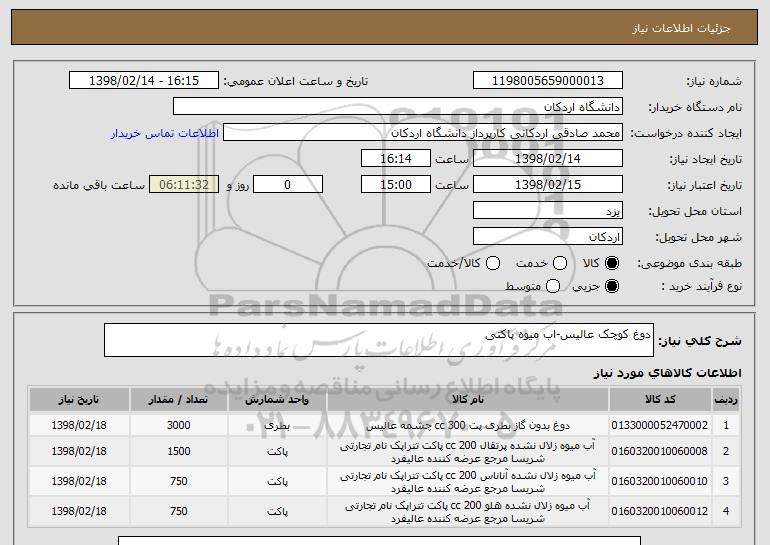Click quantity 750 in row 4
Image resolution: width=770 pixels, height=545 pixels.
pyautogui.click(x=178, y=511)
